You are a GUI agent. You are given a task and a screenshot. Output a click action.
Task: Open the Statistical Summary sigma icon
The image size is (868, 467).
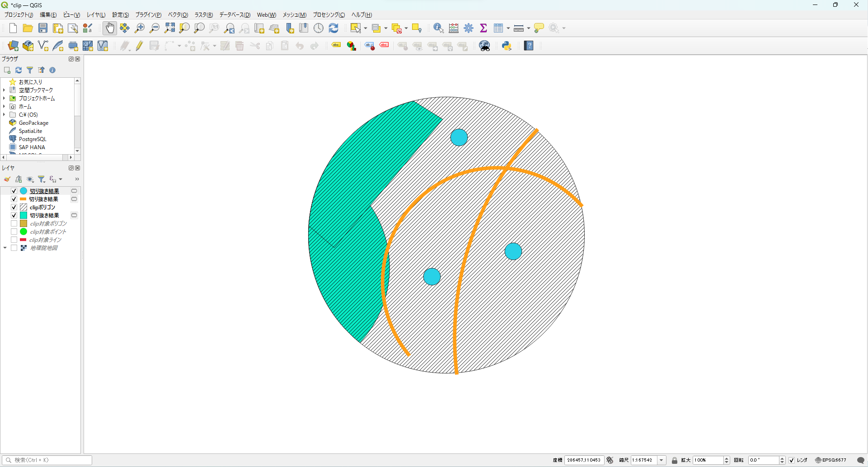coord(483,28)
